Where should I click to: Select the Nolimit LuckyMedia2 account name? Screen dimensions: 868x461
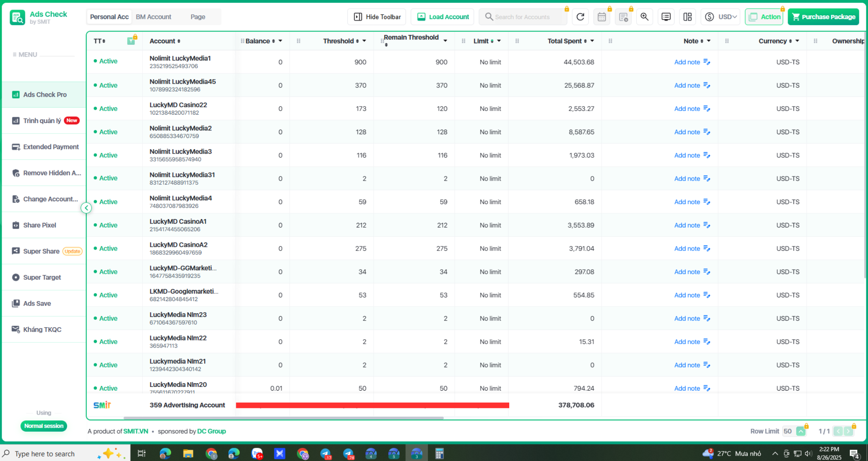pos(181,128)
